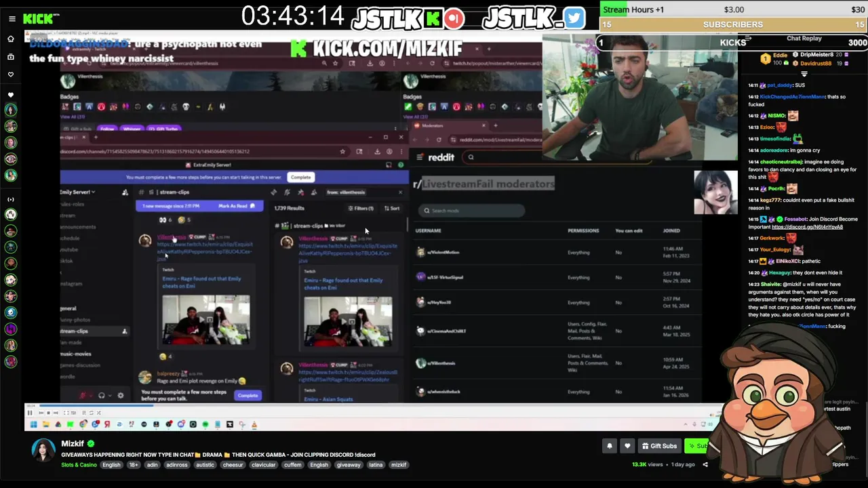Click the Windows Start button in streamed taskbar

point(33,425)
